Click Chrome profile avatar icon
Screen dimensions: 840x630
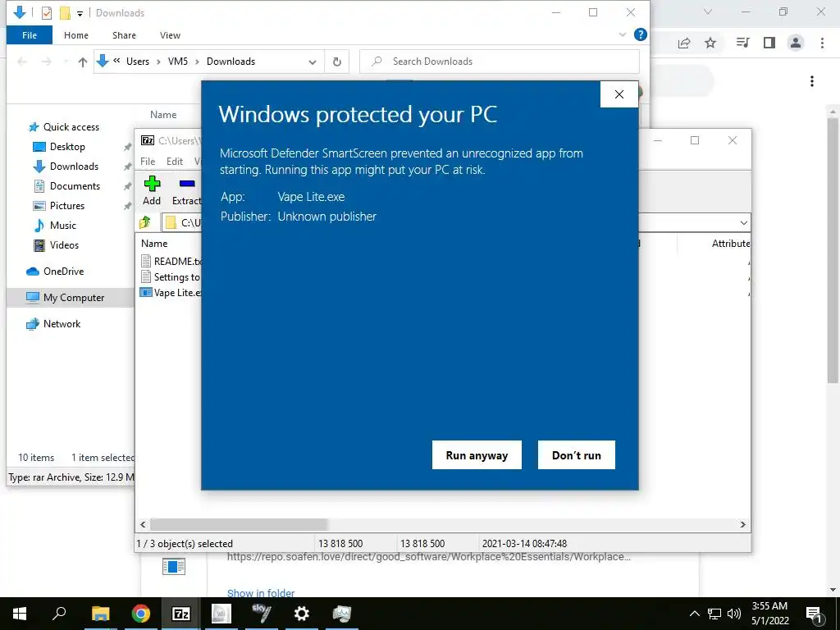[796, 43]
